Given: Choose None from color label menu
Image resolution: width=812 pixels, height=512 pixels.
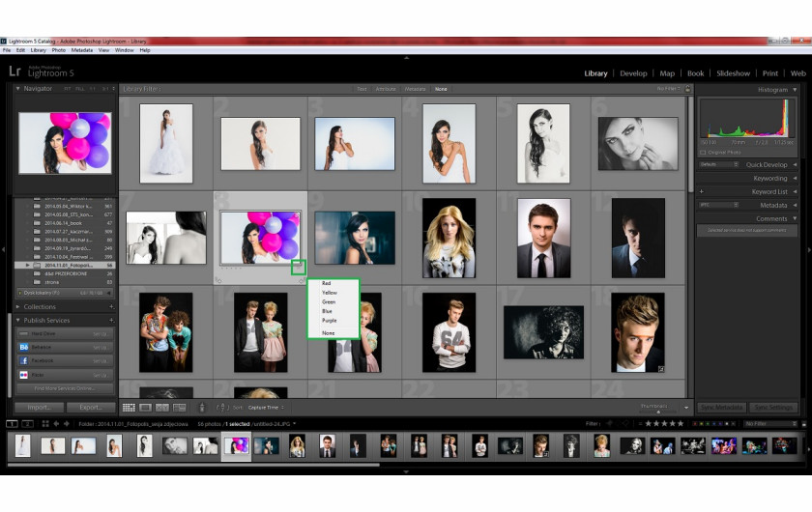Looking at the screenshot, I should coord(333,333).
